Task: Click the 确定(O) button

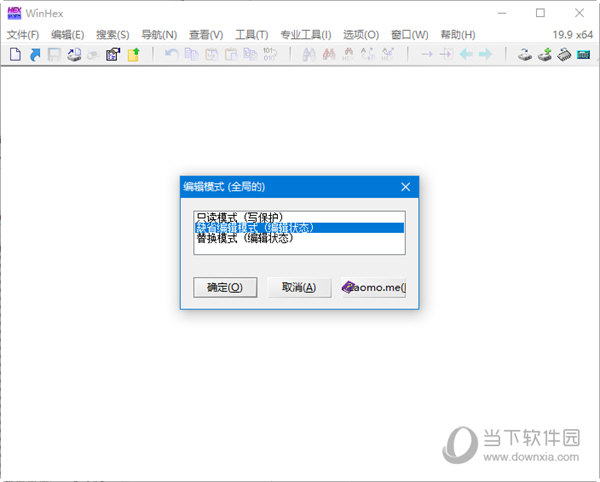Action: (x=225, y=287)
